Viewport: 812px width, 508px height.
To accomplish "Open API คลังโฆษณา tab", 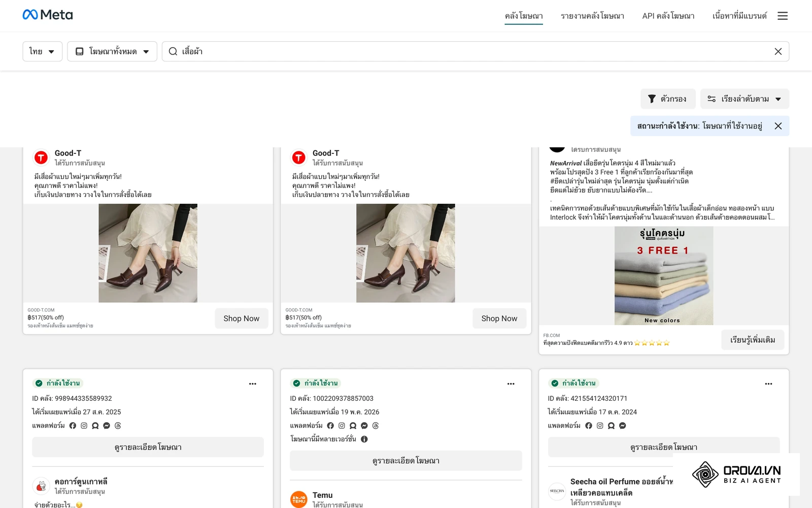I will point(668,16).
